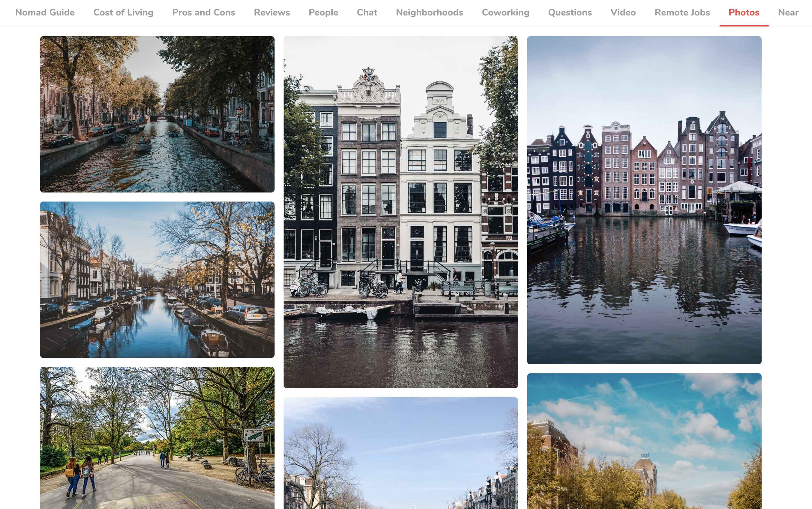The height and width of the screenshot is (509, 812).
Task: View the autumn trees with cloudy sky photo
Action: (644, 441)
